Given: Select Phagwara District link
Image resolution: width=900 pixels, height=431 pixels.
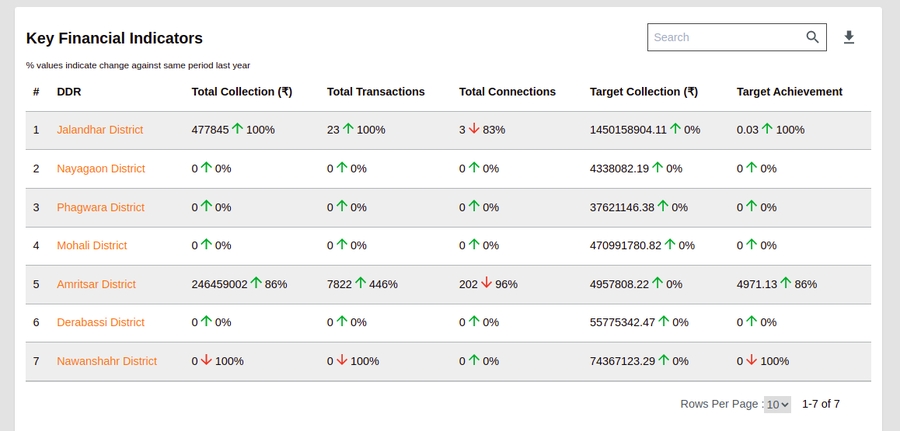Looking at the screenshot, I should point(100,207).
